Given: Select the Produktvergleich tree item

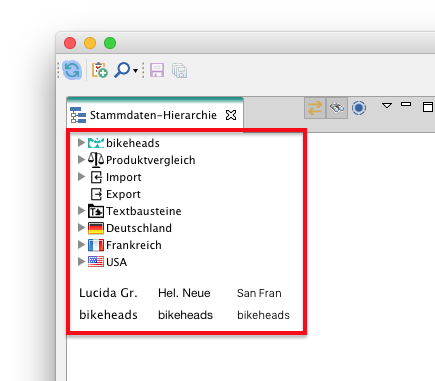Looking at the screenshot, I should [x=151, y=160].
